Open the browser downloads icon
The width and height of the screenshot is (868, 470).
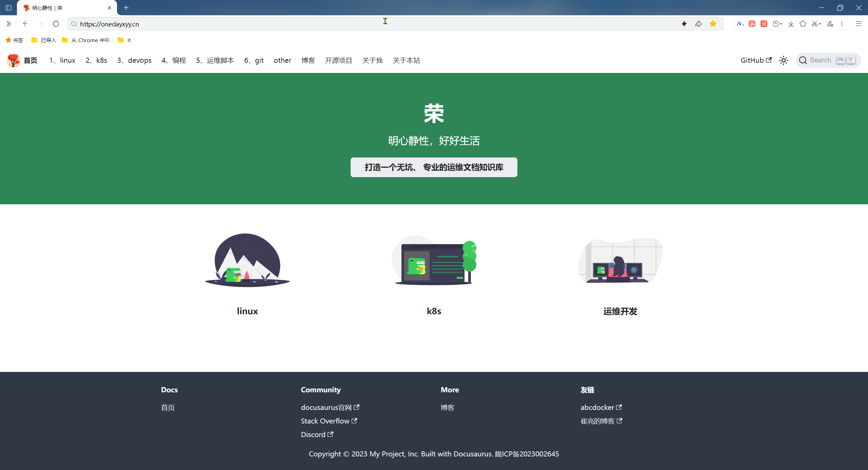tap(791, 24)
